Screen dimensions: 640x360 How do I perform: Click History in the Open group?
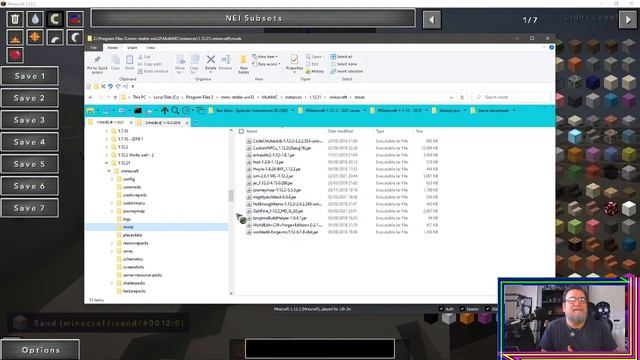pos(315,71)
